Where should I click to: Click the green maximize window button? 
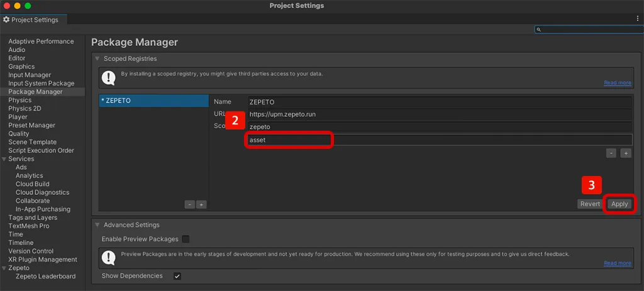point(28,6)
